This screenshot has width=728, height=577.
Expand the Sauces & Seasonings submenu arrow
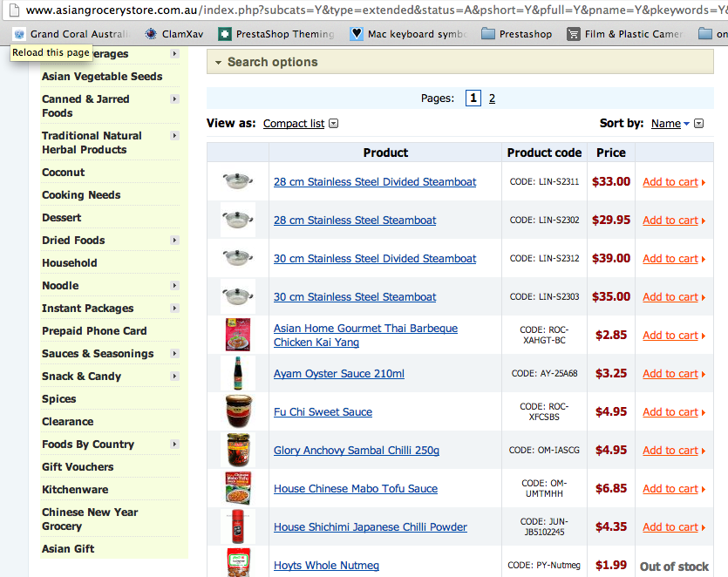[174, 354]
